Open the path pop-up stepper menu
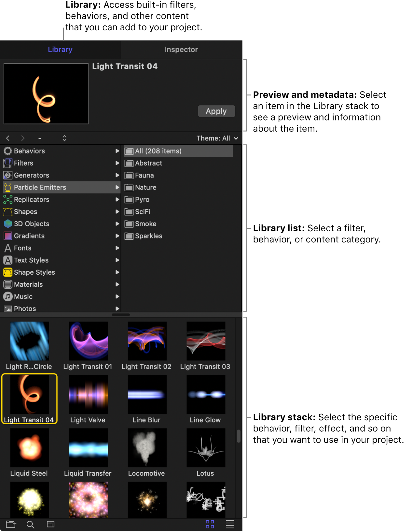The image size is (412, 532). [64, 138]
